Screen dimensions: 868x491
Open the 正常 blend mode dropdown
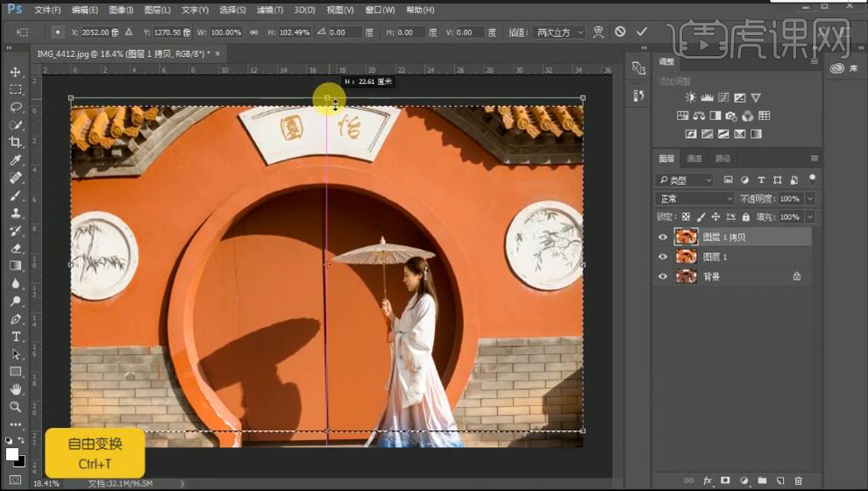point(695,199)
